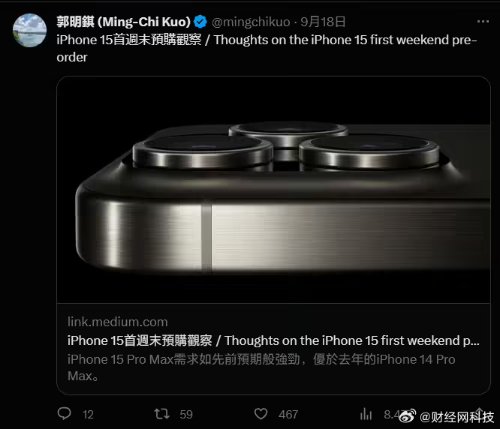Click the card description about iPhone 15 Pro Max
This screenshot has width=500, height=429.
[261, 368]
